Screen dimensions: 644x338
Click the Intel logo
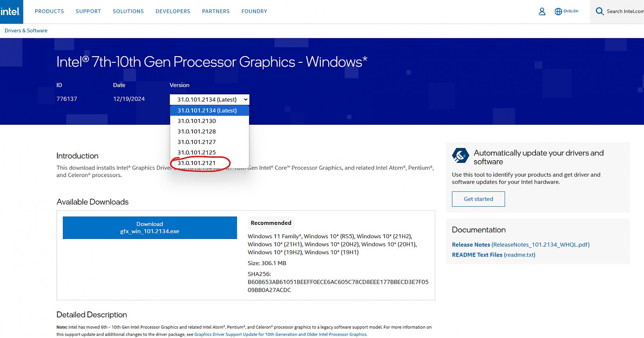point(11,11)
